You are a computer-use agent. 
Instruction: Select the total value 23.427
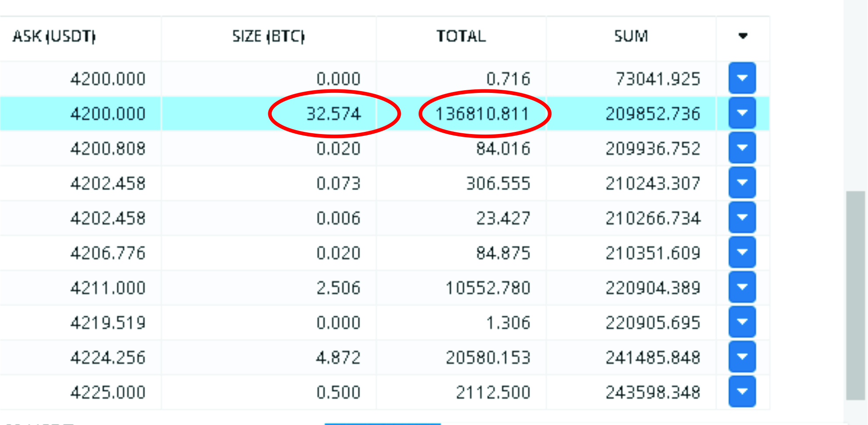coord(504,218)
